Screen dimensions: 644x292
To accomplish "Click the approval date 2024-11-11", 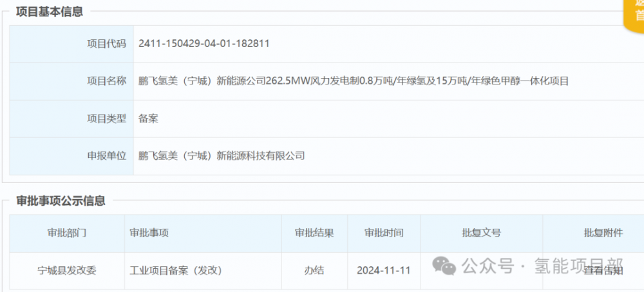I will tap(384, 270).
